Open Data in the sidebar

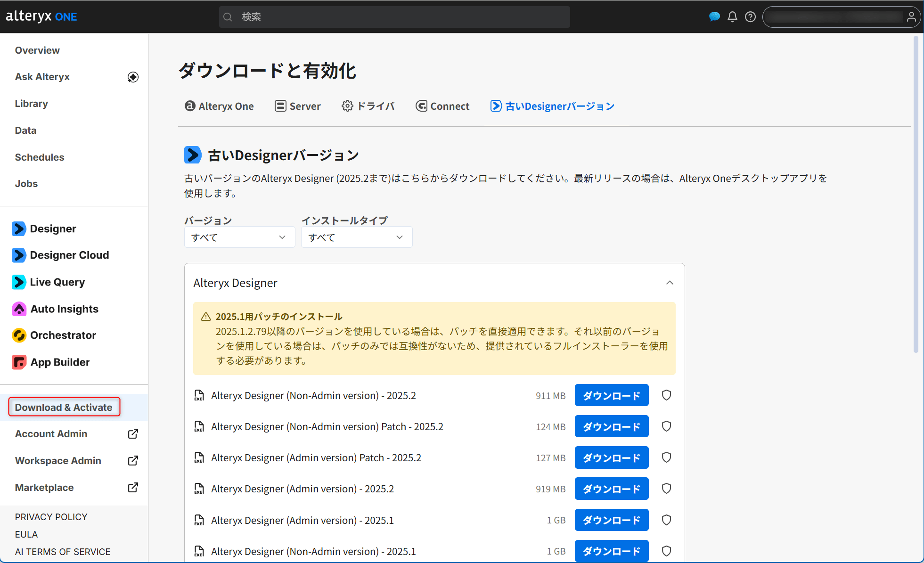(x=25, y=131)
